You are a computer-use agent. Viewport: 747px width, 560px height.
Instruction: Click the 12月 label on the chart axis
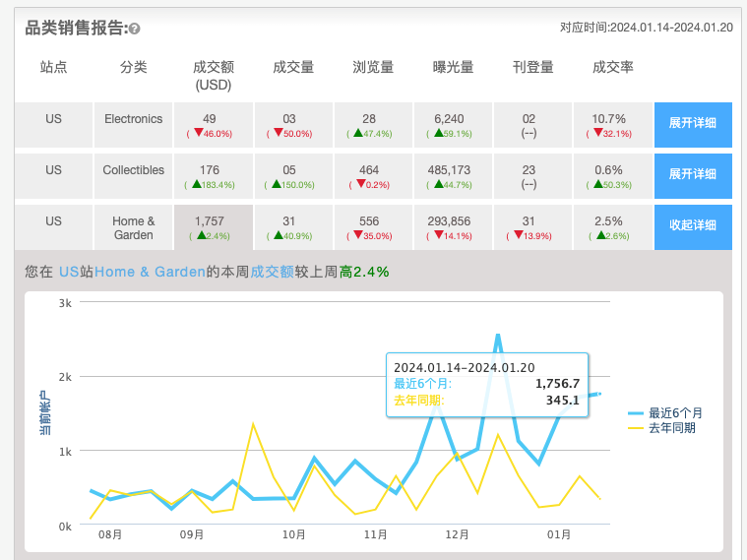point(458,534)
